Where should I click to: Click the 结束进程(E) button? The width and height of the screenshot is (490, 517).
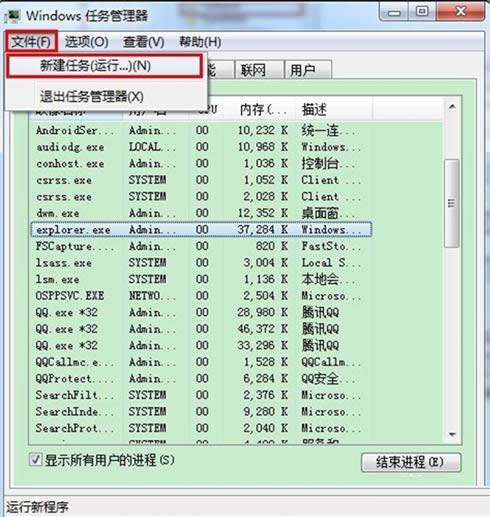[x=411, y=462]
